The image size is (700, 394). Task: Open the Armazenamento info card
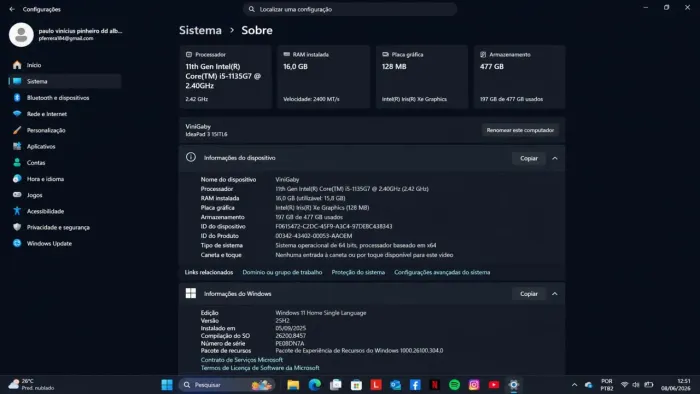[x=520, y=77]
